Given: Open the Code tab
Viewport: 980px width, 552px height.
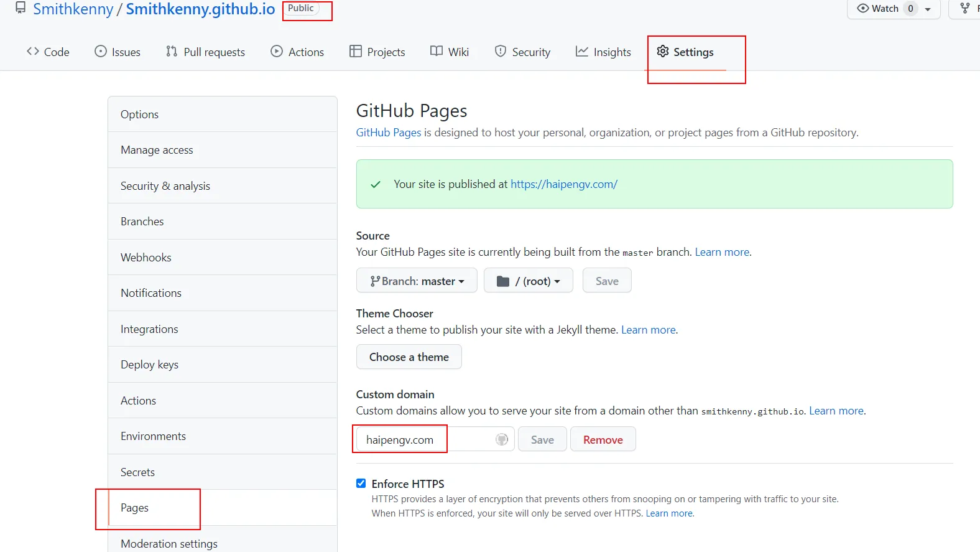Looking at the screenshot, I should (48, 52).
